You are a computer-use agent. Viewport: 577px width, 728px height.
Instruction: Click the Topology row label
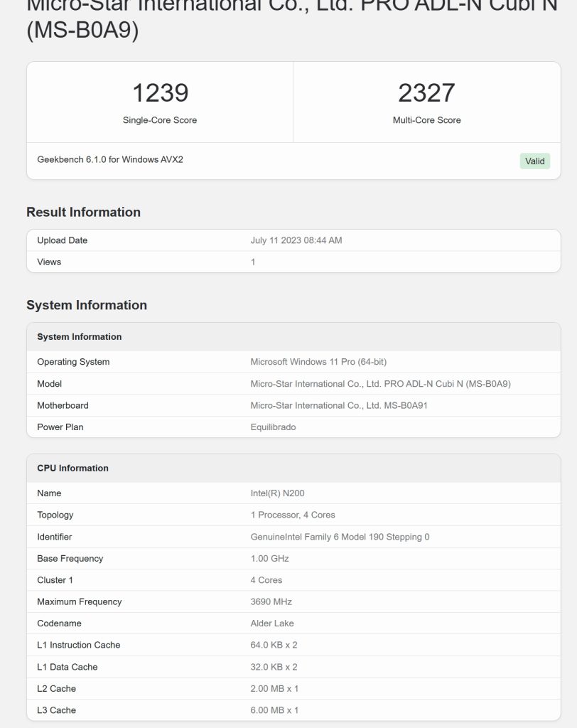coord(55,515)
